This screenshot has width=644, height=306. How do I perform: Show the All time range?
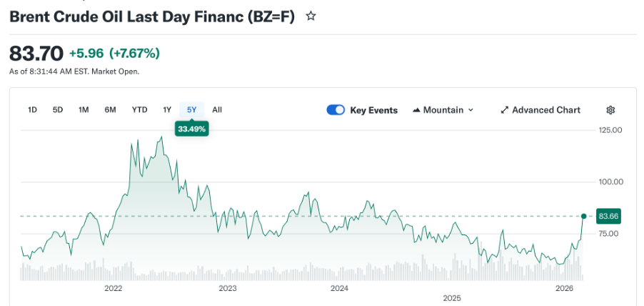tap(217, 110)
